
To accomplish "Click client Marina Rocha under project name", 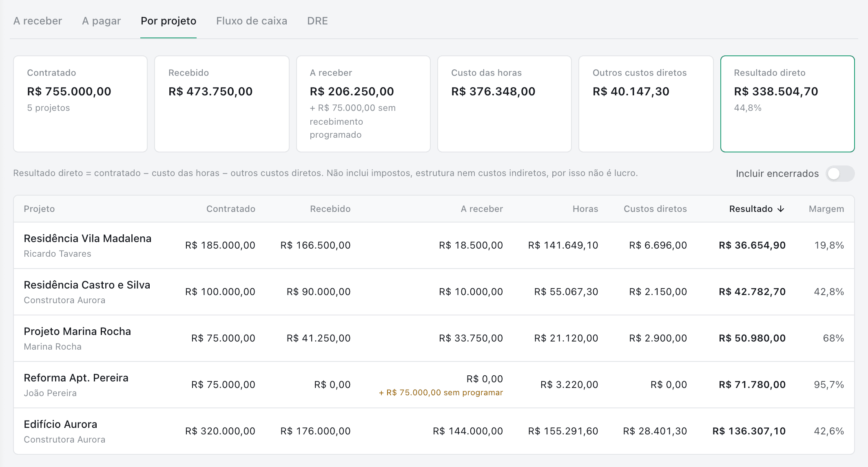I will click(x=53, y=346).
